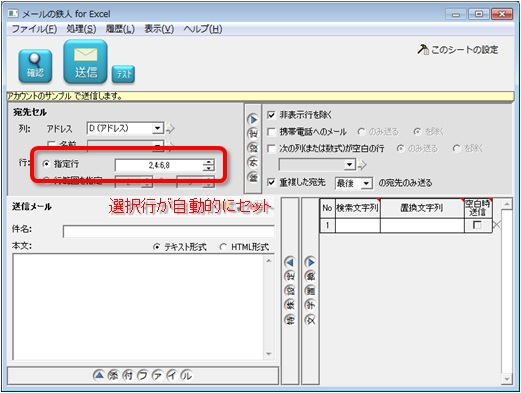
Task: Click the blue left arrow on the vertical bar right of 本文
Action: click(290, 262)
